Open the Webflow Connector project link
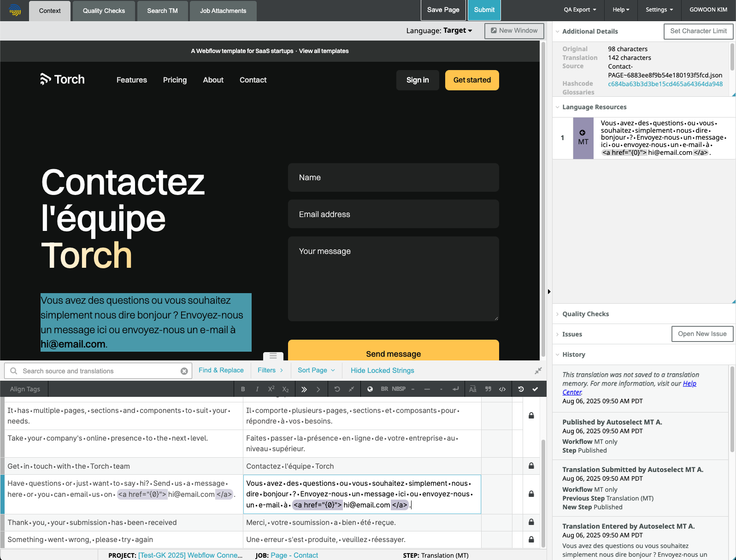 pos(190,555)
